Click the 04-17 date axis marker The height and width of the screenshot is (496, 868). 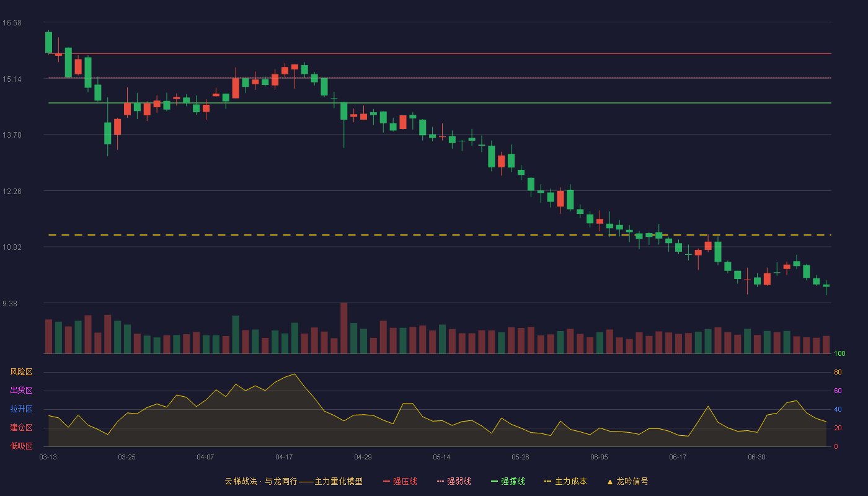(x=284, y=457)
